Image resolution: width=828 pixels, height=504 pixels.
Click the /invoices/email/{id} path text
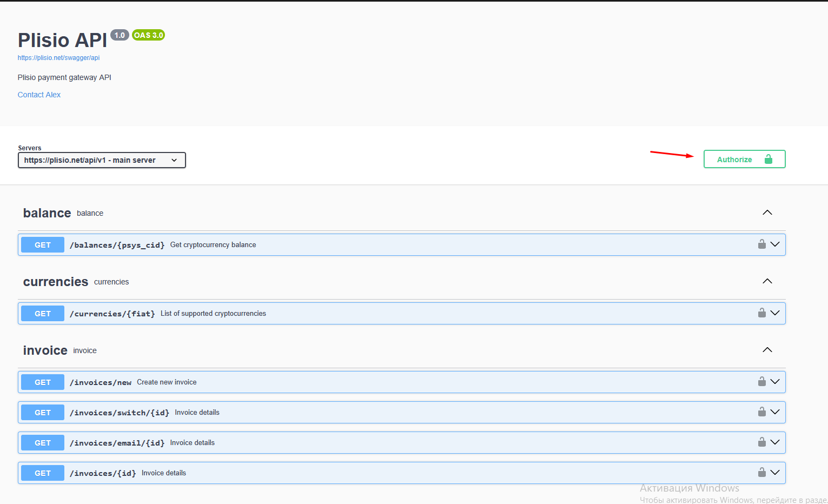pos(117,443)
